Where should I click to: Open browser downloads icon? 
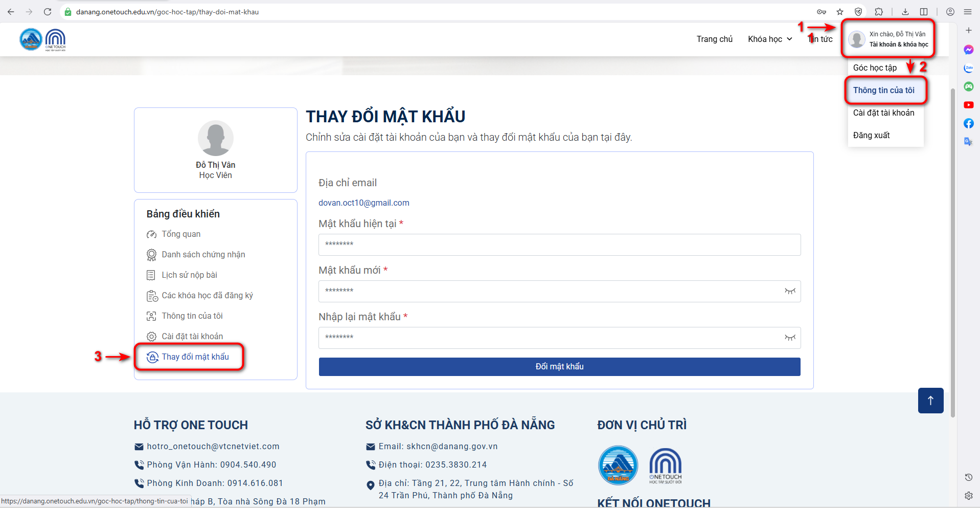905,12
